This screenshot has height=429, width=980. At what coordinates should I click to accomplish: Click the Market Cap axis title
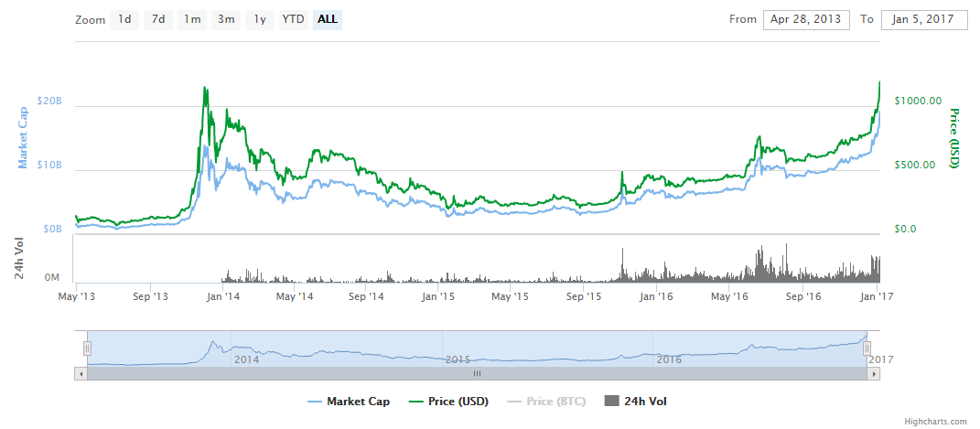23,137
